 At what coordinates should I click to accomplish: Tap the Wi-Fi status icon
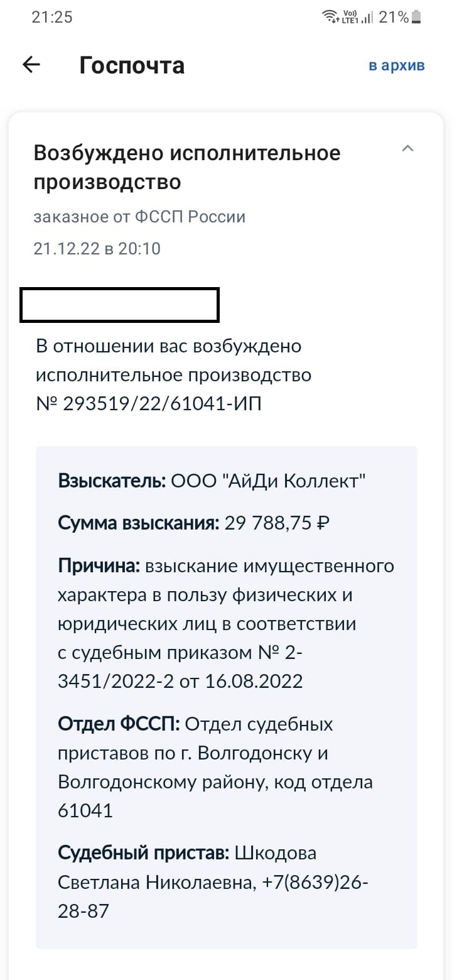pos(329,17)
